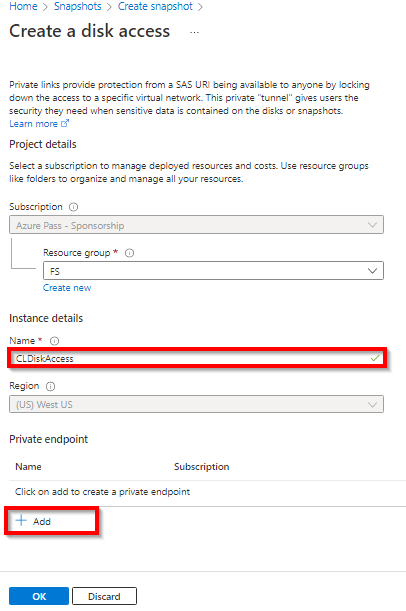Image resolution: width=406 pixels, height=611 pixels.
Task: Click the Subscription info icon
Action: point(73,207)
